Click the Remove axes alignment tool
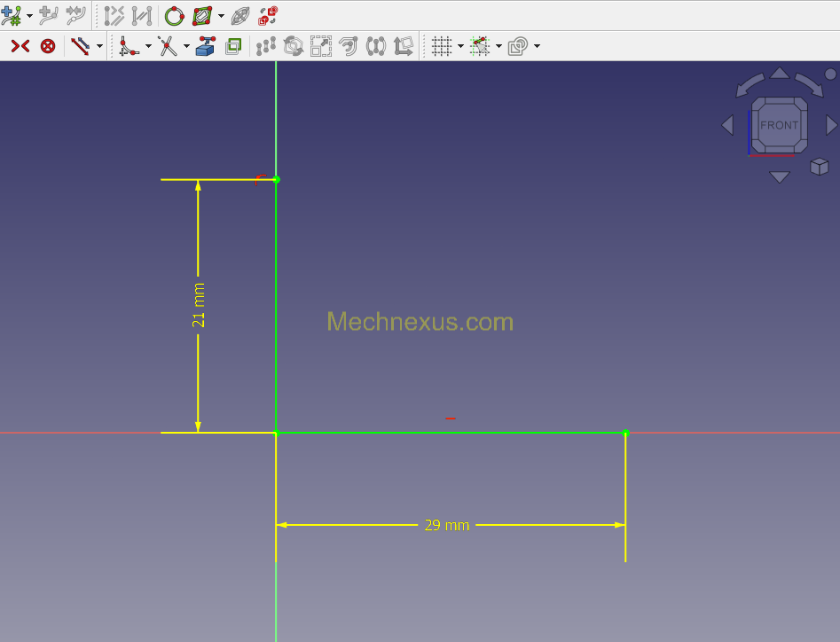Screen dimensions: 840x642 point(404,47)
